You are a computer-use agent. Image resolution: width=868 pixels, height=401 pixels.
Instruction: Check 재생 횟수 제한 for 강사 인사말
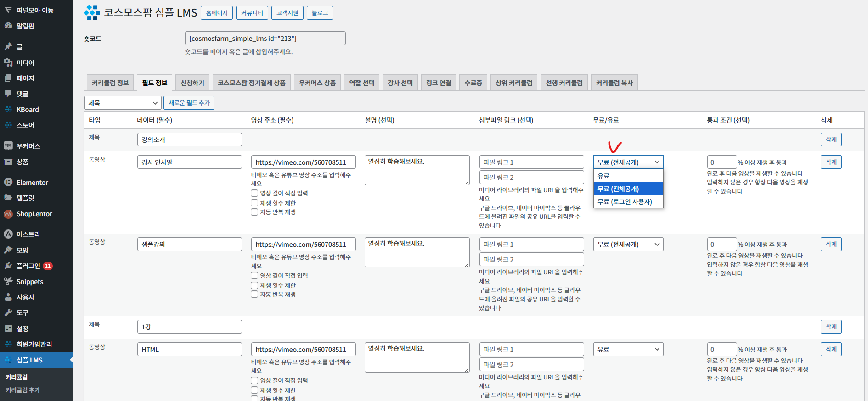254,203
